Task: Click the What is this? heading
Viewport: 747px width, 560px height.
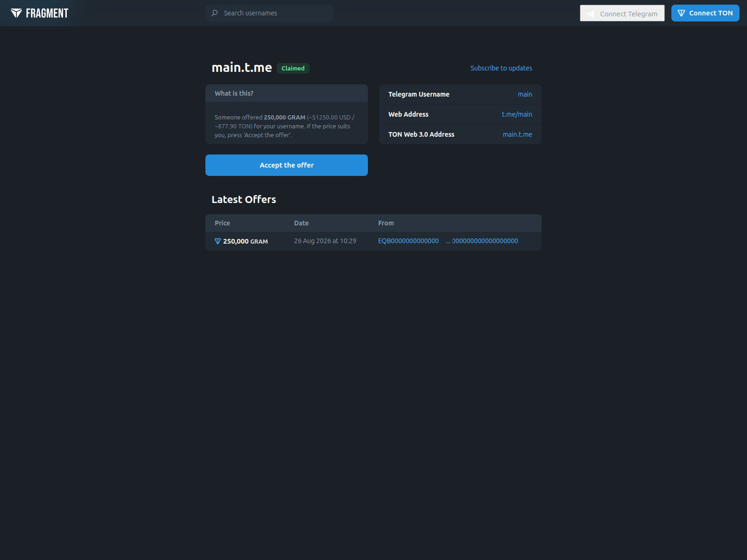Action: tap(234, 93)
